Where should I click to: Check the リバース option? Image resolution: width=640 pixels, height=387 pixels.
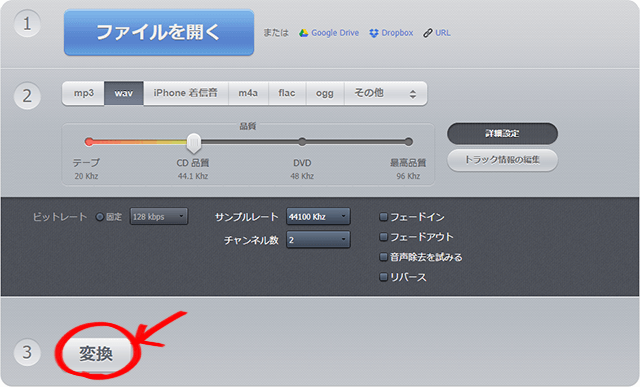tap(383, 277)
